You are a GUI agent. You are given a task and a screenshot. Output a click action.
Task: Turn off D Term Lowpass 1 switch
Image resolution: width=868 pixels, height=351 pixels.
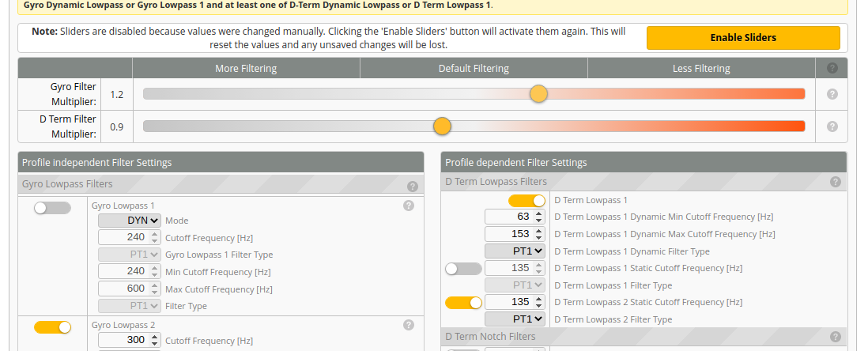526,201
